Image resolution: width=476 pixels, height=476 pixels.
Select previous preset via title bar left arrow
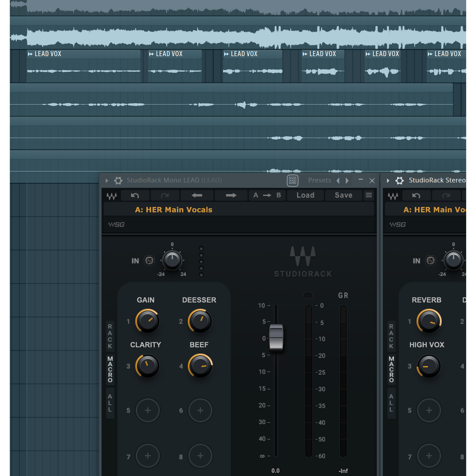click(338, 180)
